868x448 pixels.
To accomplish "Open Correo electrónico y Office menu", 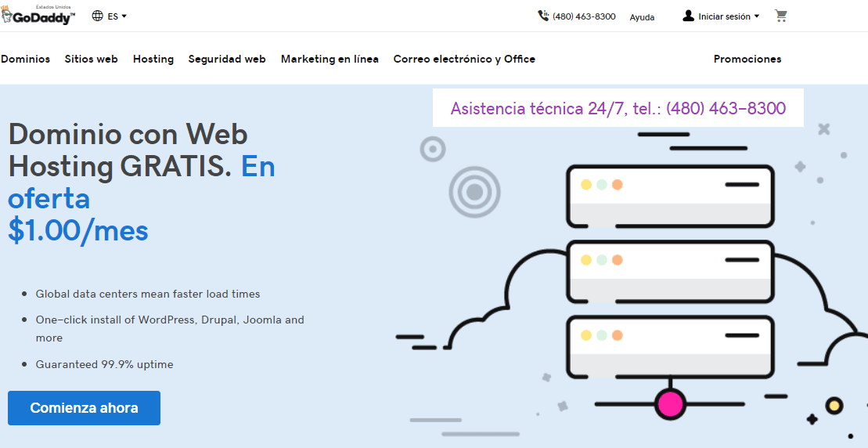I will [x=464, y=60].
